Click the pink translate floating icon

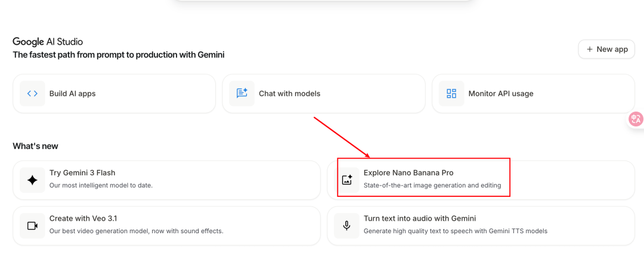636,119
